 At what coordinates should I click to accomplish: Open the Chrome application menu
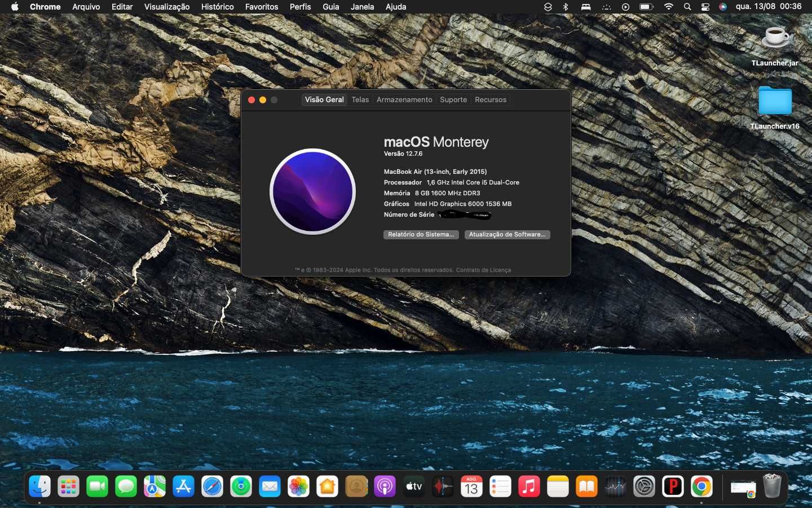45,7
